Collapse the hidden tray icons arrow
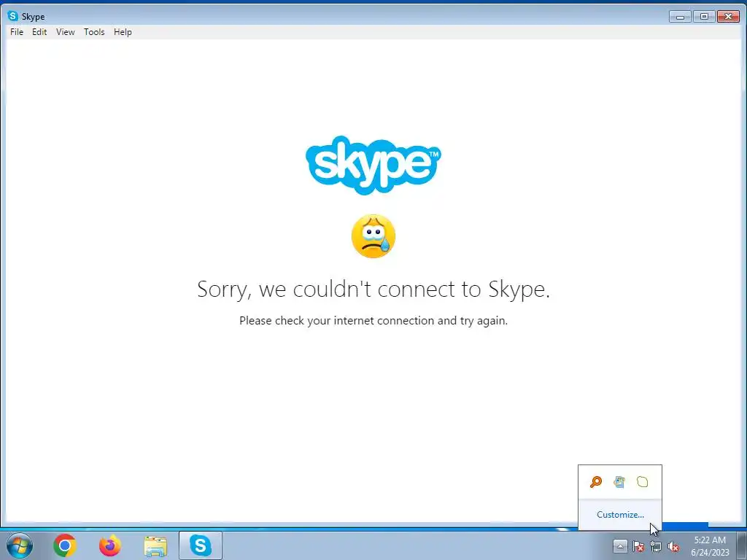Image resolution: width=747 pixels, height=560 pixels. 620,546
